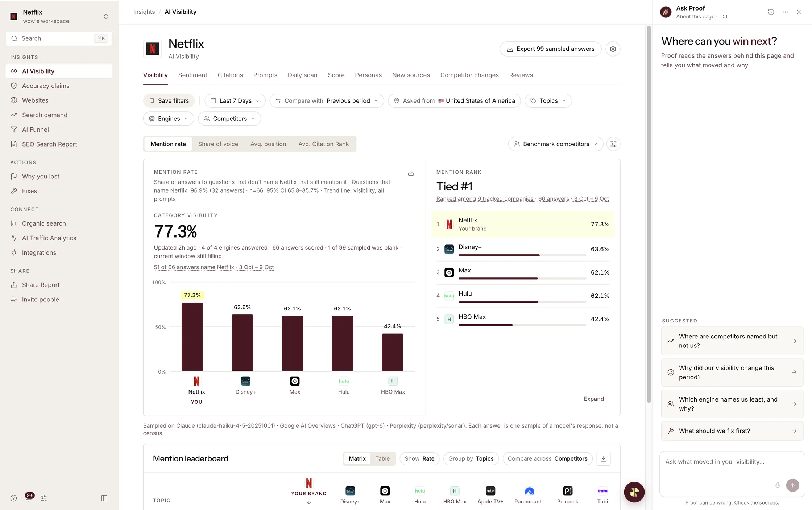Viewport: 812px width, 510px height.
Task: Go to Why you lost
Action: pyautogui.click(x=59, y=176)
